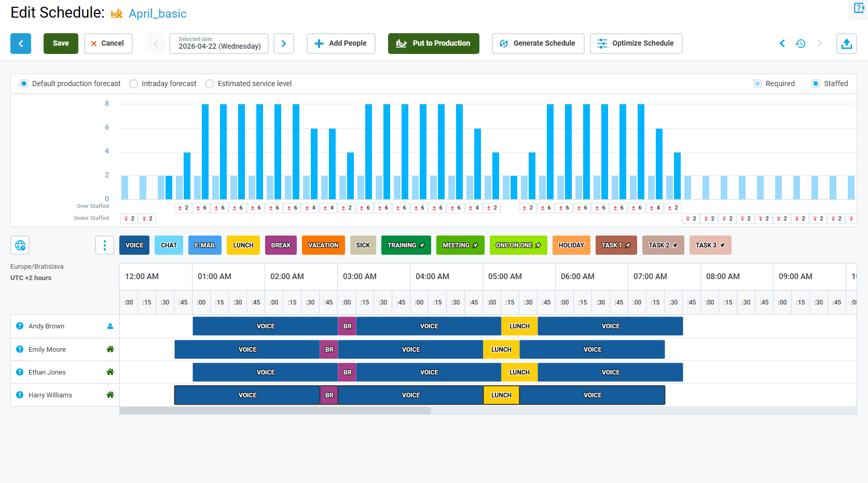Click Harry Williams's home office icon
868x483 pixels.
110,395
